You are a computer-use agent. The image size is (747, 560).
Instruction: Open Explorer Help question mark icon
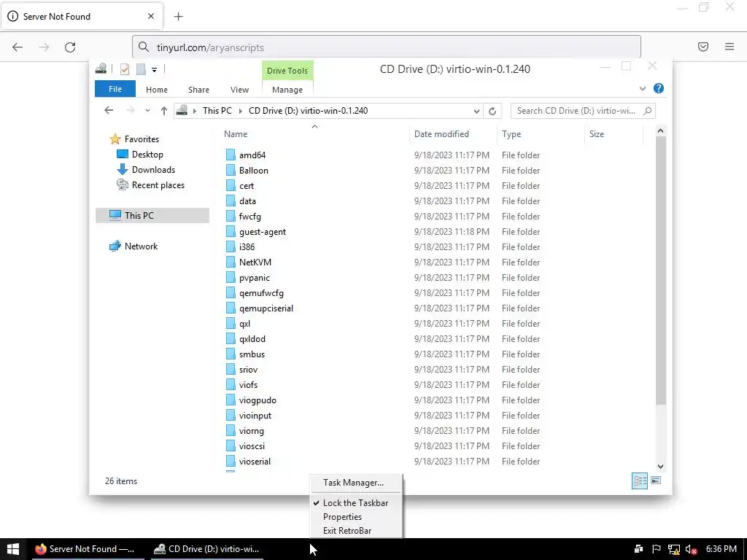659,88
